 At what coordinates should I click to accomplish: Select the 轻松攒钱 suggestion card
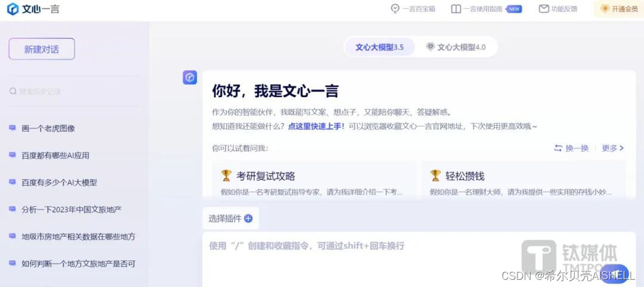coord(524,180)
